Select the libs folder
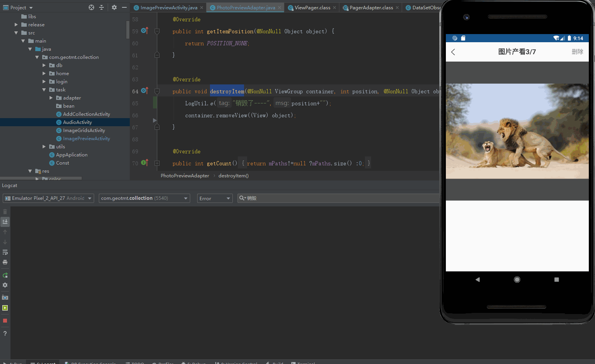The image size is (595, 364). (29, 16)
